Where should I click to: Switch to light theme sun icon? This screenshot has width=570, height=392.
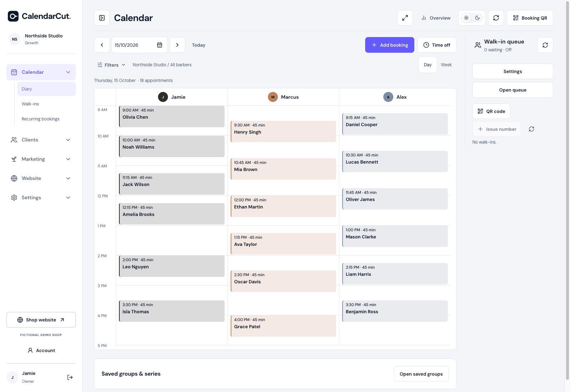466,18
